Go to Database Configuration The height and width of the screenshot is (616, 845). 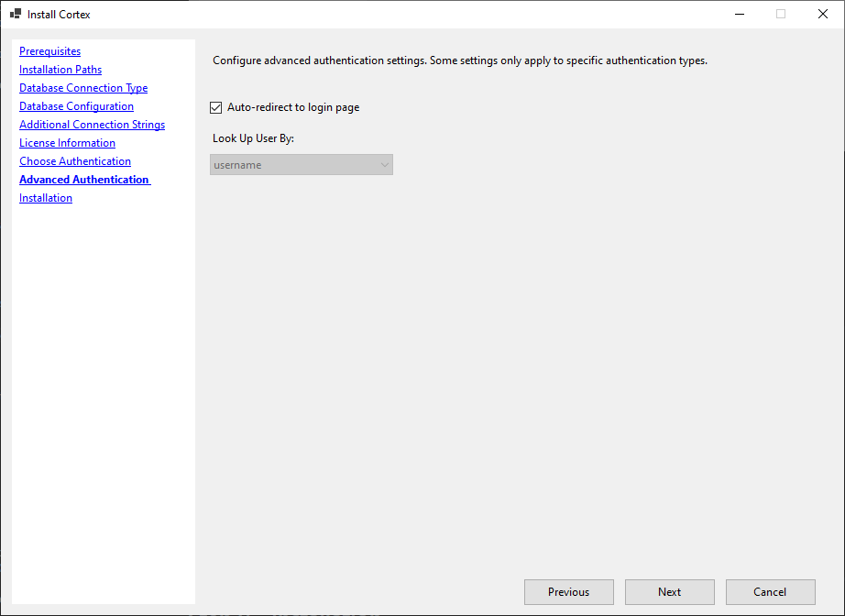(x=76, y=105)
